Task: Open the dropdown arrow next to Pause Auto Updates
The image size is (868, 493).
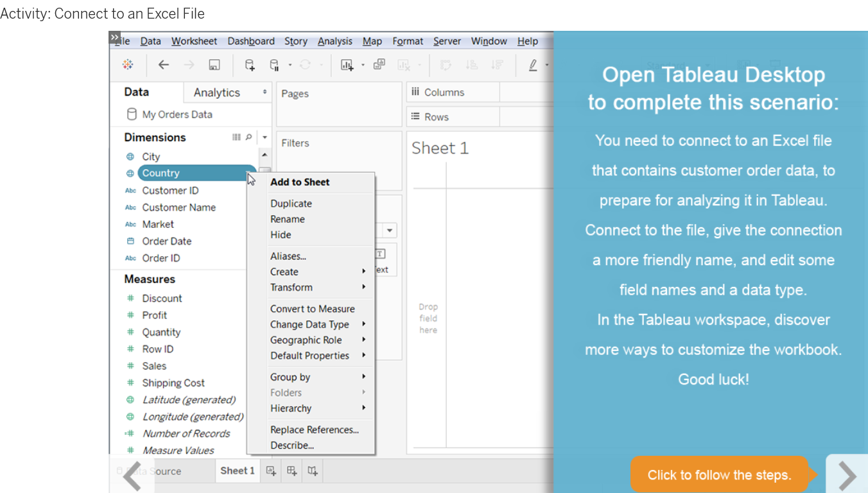Action: pyautogui.click(x=290, y=65)
